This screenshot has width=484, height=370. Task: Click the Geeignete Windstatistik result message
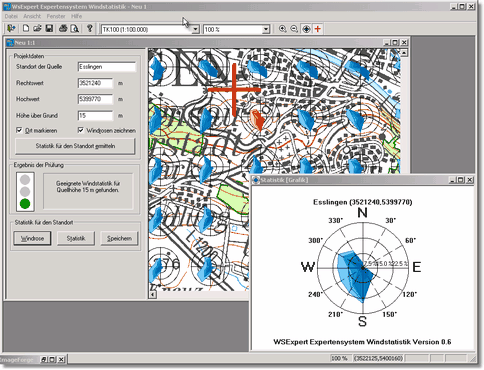[88, 187]
